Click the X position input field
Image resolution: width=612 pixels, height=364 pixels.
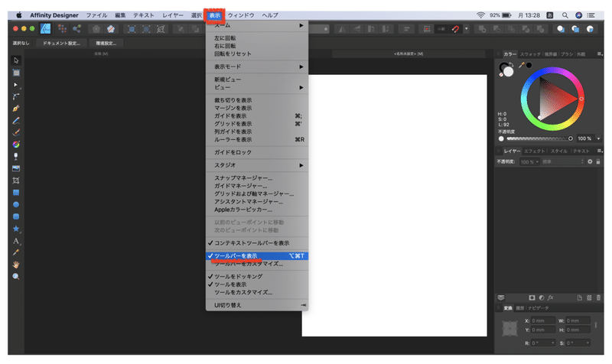point(543,320)
